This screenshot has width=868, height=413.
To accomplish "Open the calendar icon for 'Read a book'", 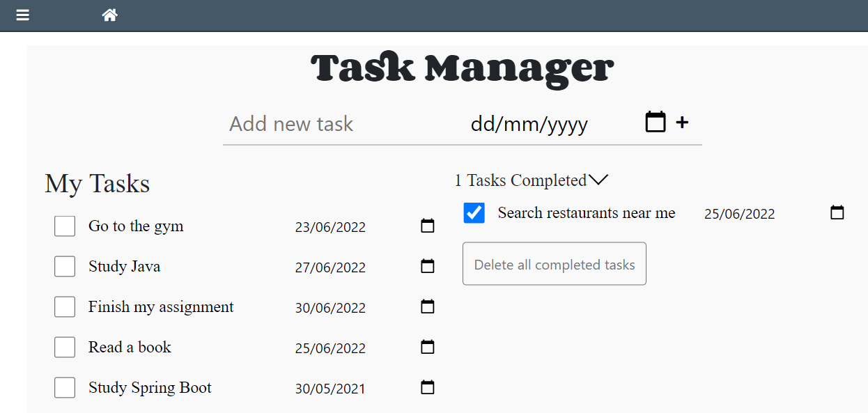I will (427, 347).
